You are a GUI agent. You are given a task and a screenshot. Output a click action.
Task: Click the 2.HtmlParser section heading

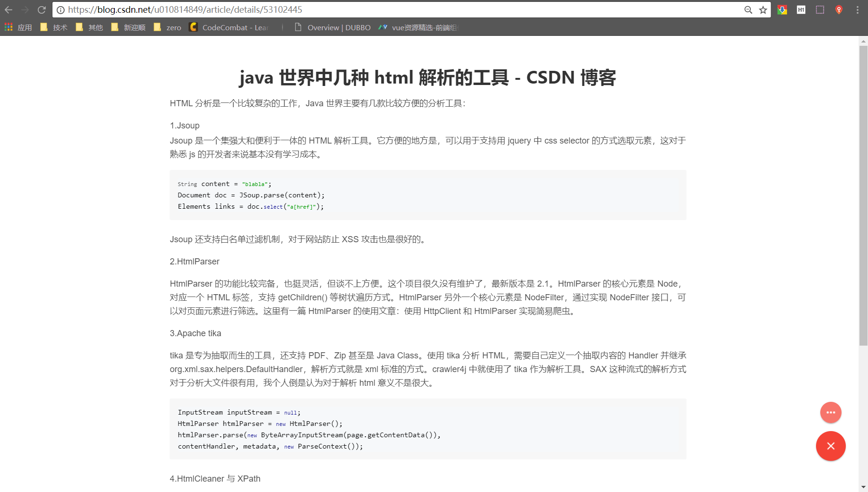(195, 262)
